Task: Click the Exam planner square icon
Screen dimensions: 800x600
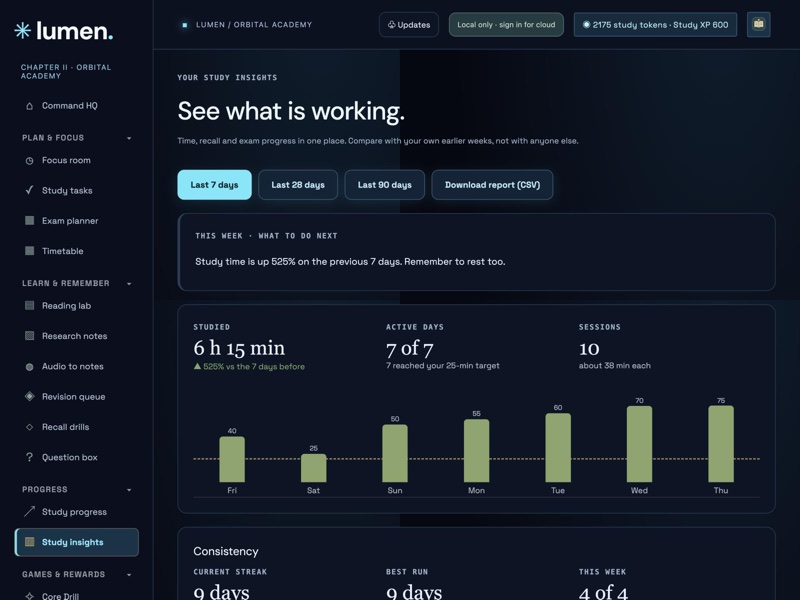Action: point(30,220)
